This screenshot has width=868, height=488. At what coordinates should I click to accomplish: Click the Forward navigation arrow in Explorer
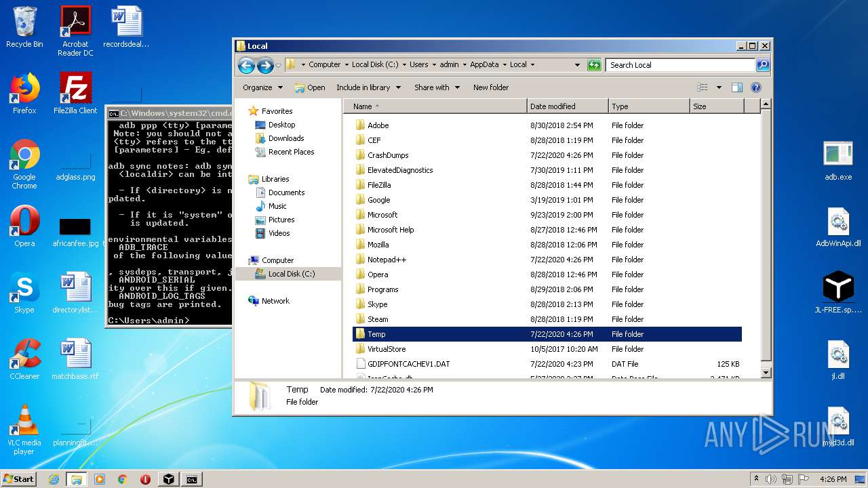(x=265, y=65)
